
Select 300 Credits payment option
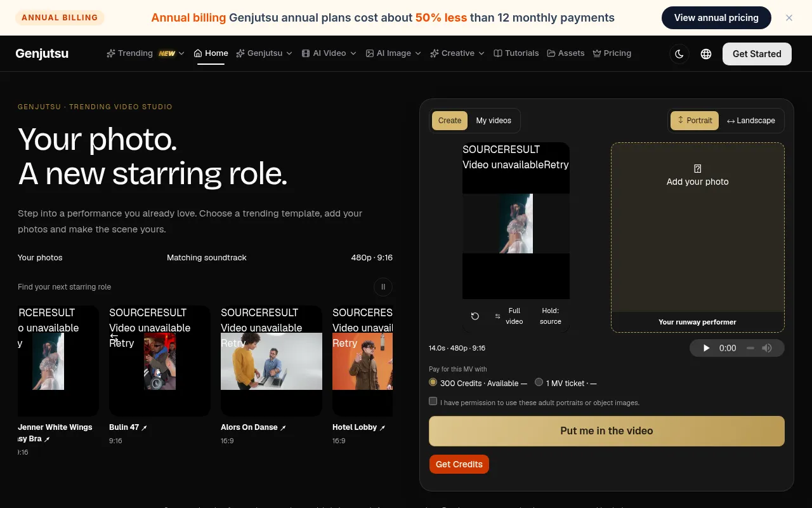click(x=433, y=382)
